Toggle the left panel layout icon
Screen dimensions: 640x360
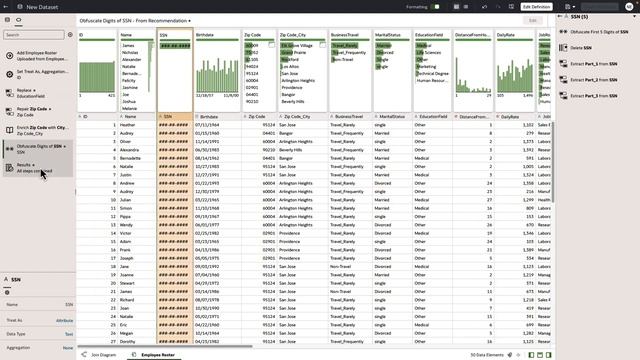(x=531, y=355)
